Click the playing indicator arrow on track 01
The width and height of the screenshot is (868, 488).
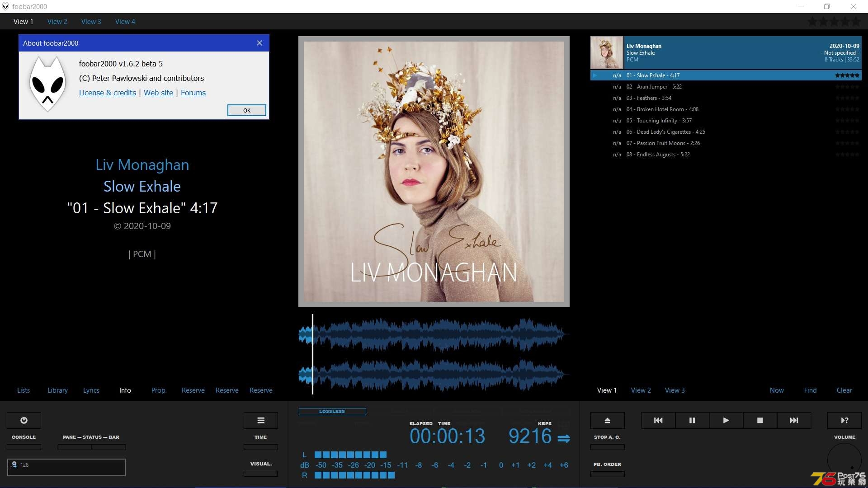point(595,75)
